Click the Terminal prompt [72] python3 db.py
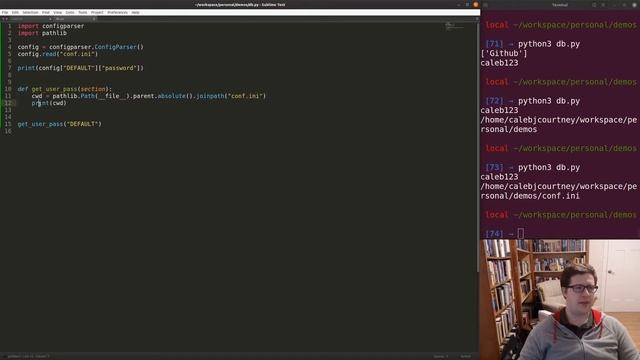The width and height of the screenshot is (640, 360). tap(532, 101)
